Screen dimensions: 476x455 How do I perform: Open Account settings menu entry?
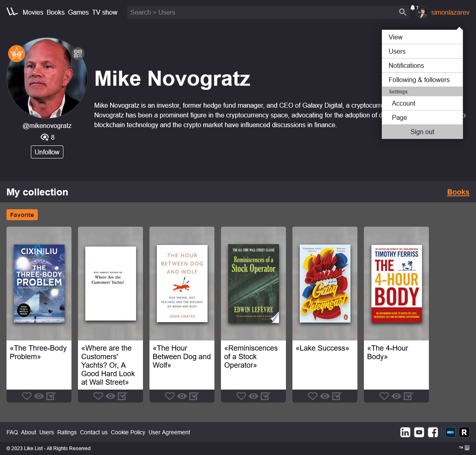(422, 103)
